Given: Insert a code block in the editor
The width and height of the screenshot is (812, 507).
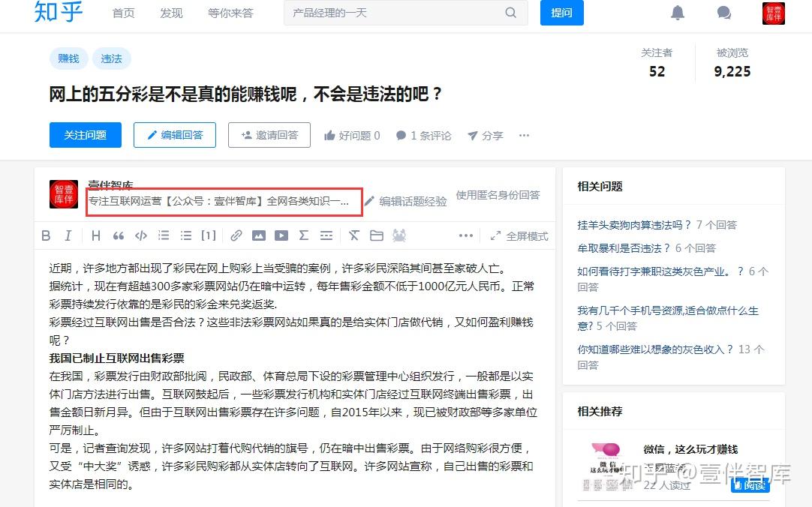Looking at the screenshot, I should (143, 235).
